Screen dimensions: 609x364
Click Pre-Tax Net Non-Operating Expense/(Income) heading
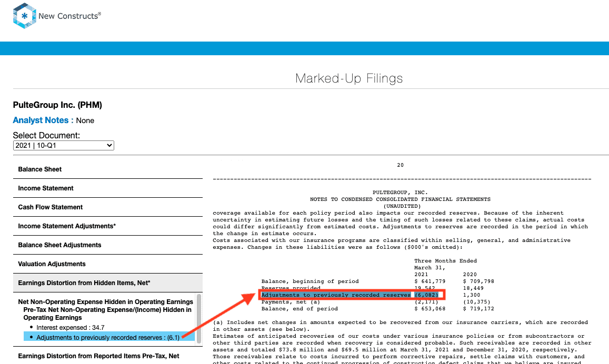point(107,314)
